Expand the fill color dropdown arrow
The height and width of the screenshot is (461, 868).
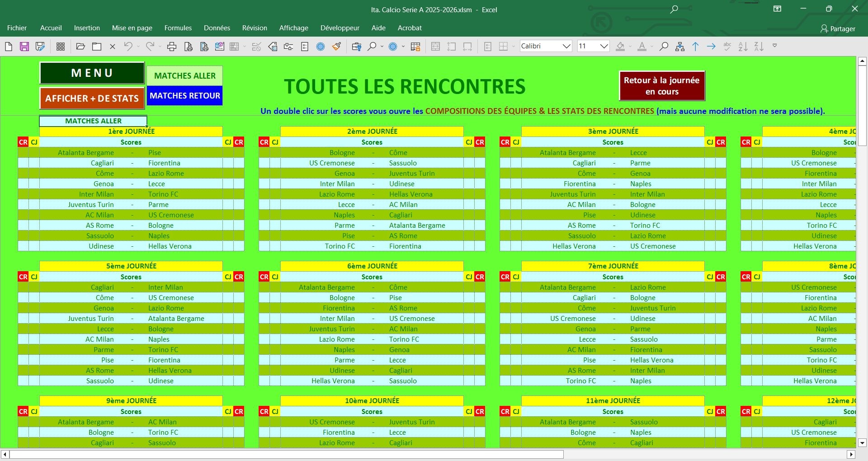[630, 46]
